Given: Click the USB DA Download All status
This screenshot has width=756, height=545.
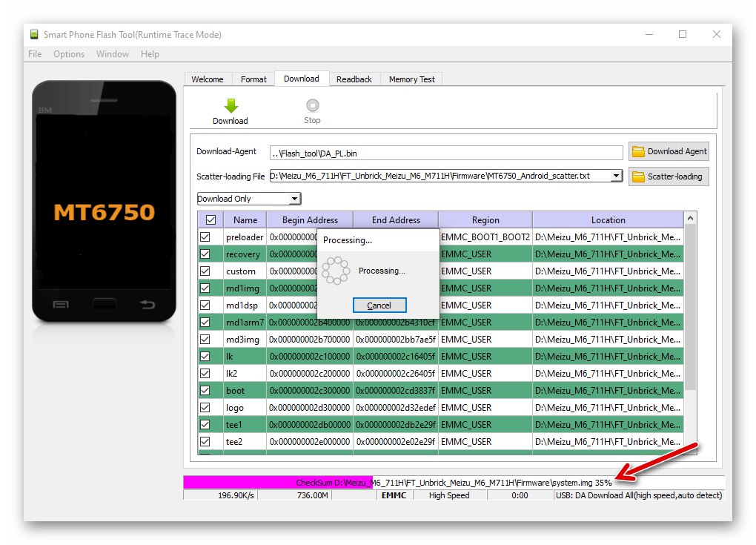Looking at the screenshot, I should (x=639, y=495).
